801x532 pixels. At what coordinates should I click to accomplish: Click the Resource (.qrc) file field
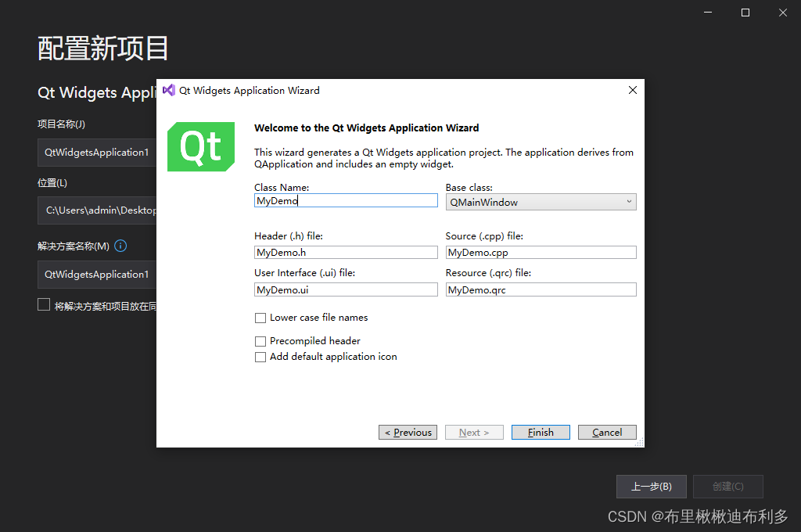click(541, 289)
